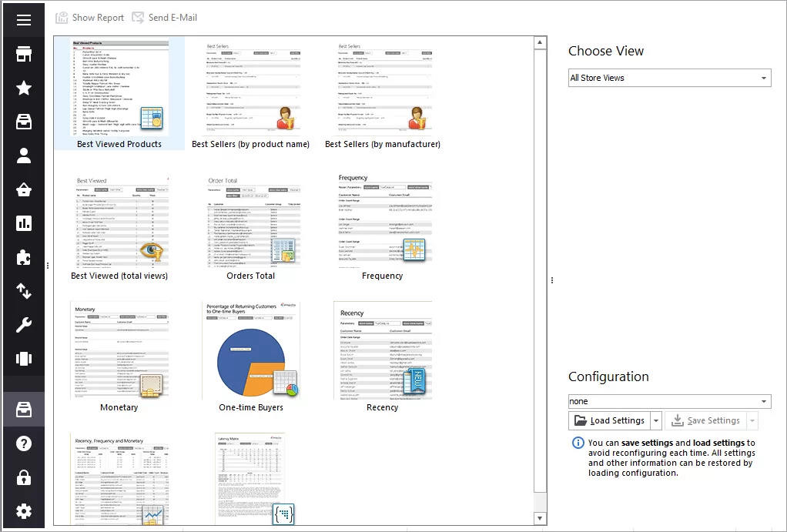
Task: Select the Orders Total report thumbnail
Action: (x=250, y=227)
